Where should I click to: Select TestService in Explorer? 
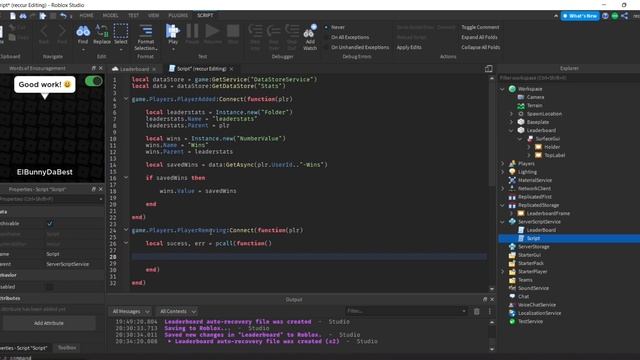530,321
